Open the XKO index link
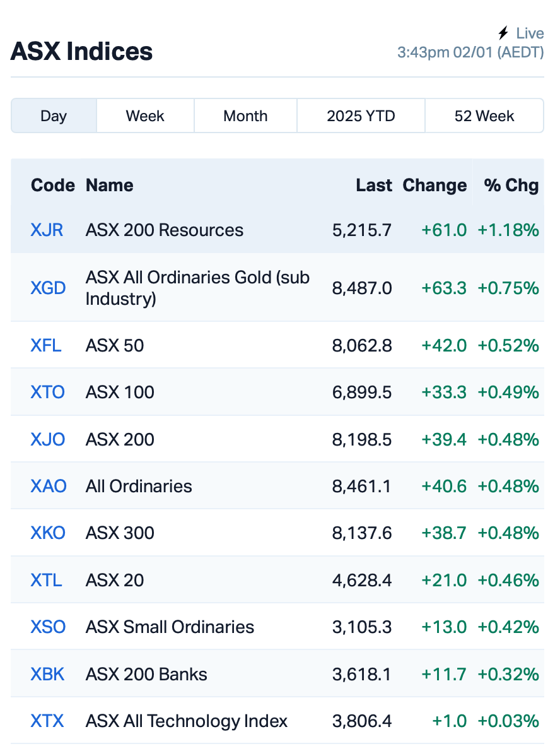 tap(48, 533)
